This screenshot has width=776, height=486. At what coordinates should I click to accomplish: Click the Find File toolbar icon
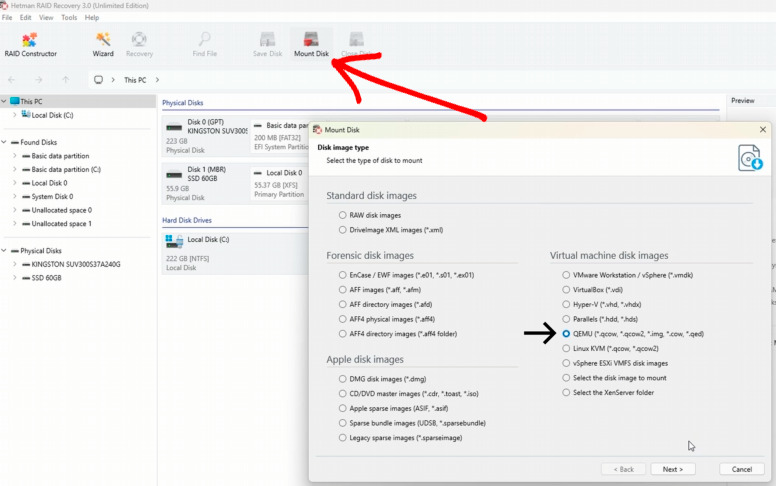click(204, 44)
